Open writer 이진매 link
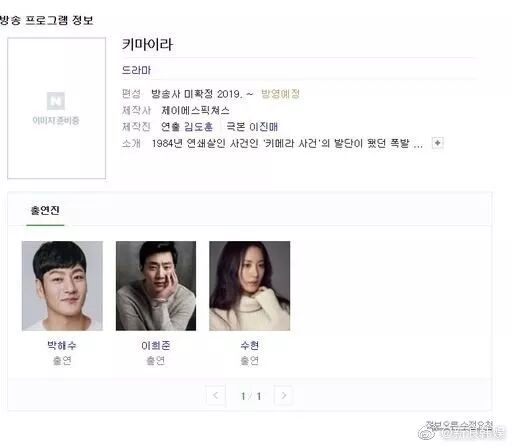 [264, 127]
